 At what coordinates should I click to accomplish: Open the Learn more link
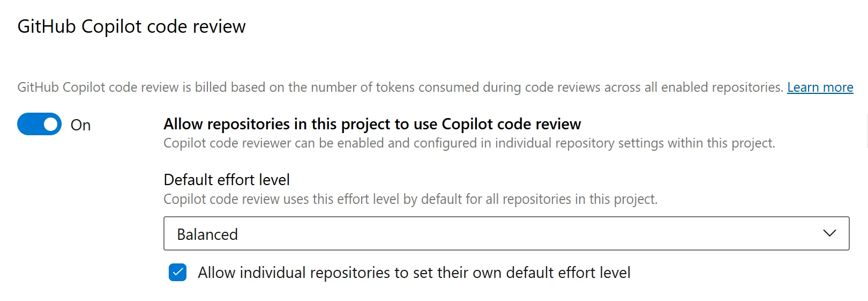tap(820, 87)
